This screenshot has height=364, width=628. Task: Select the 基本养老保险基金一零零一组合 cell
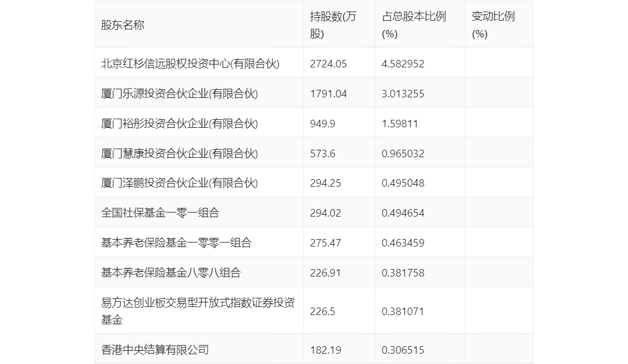tap(176, 243)
